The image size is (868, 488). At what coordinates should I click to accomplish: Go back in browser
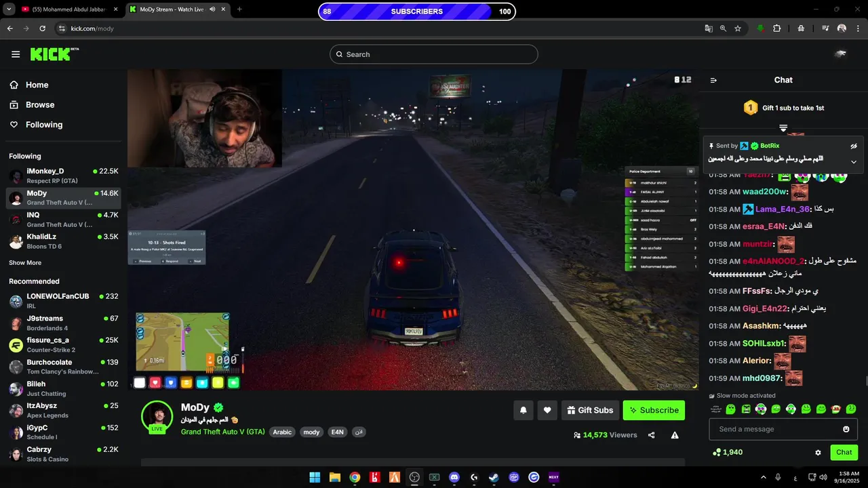pos(10,28)
